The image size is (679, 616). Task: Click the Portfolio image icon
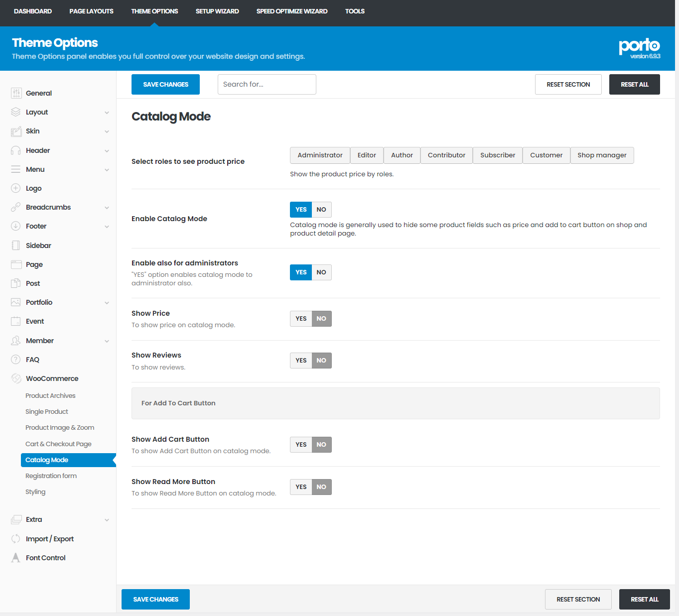pos(16,302)
